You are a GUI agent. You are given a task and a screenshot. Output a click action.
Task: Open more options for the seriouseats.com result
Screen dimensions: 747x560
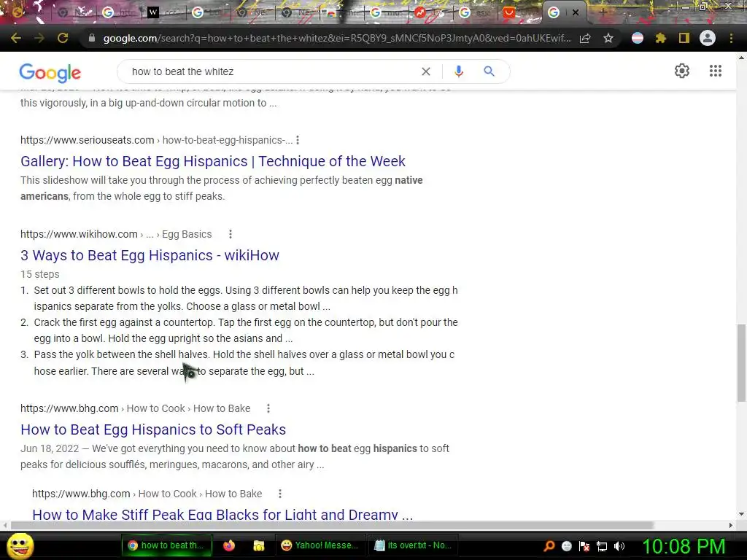[298, 140]
